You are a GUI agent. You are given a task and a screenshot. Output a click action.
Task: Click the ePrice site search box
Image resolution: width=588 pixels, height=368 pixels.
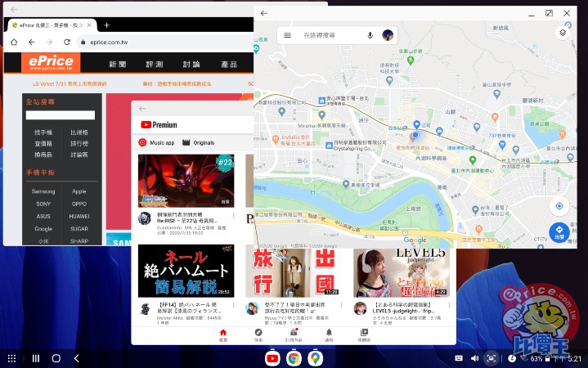pos(61,115)
